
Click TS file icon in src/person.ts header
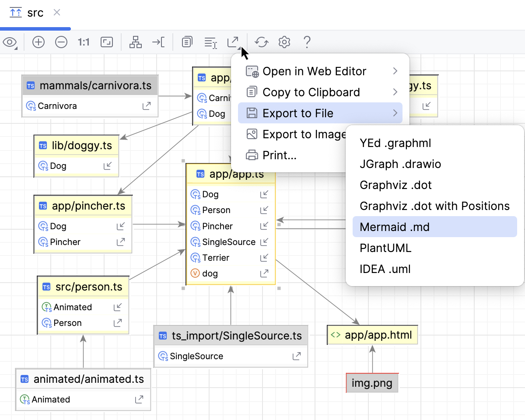tap(46, 287)
